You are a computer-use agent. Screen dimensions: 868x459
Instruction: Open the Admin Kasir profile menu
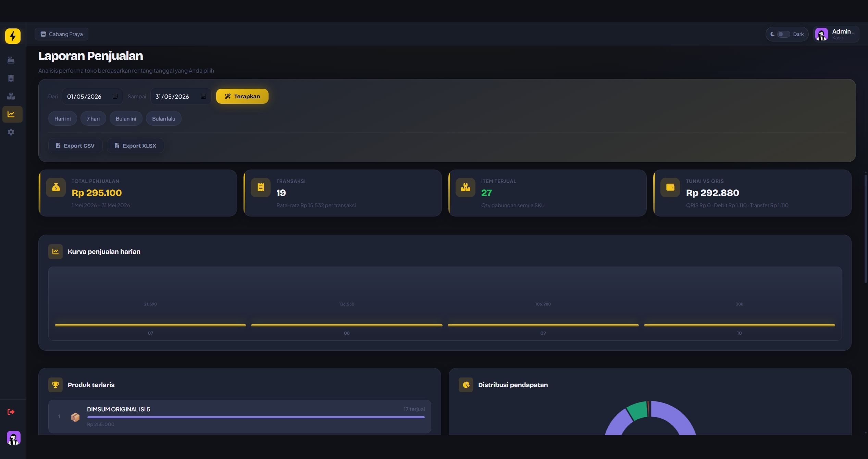tap(836, 34)
